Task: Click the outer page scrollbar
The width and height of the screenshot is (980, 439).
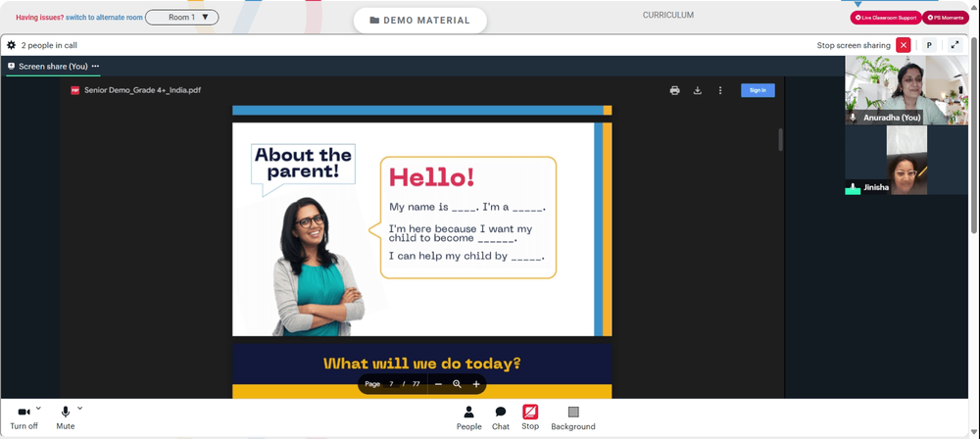Action: [975, 137]
